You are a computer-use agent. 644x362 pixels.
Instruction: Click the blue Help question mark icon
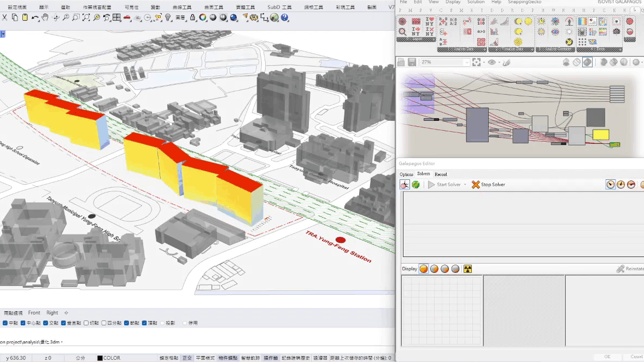point(284,17)
